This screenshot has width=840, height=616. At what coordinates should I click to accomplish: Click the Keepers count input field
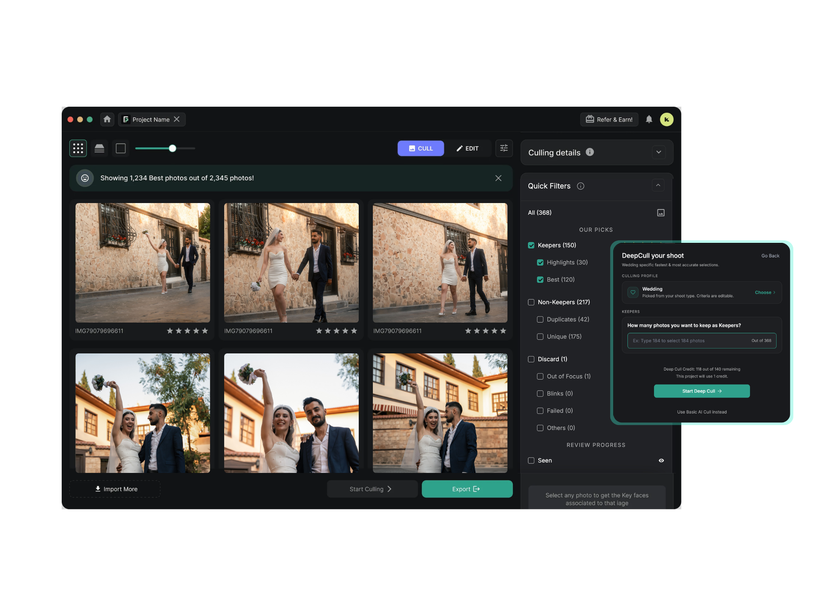(702, 341)
